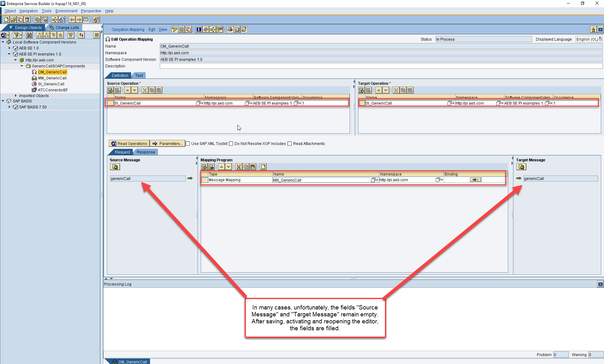The width and height of the screenshot is (604, 364).
Task: Check Do Not Resolve XOP Includes
Action: (231, 143)
